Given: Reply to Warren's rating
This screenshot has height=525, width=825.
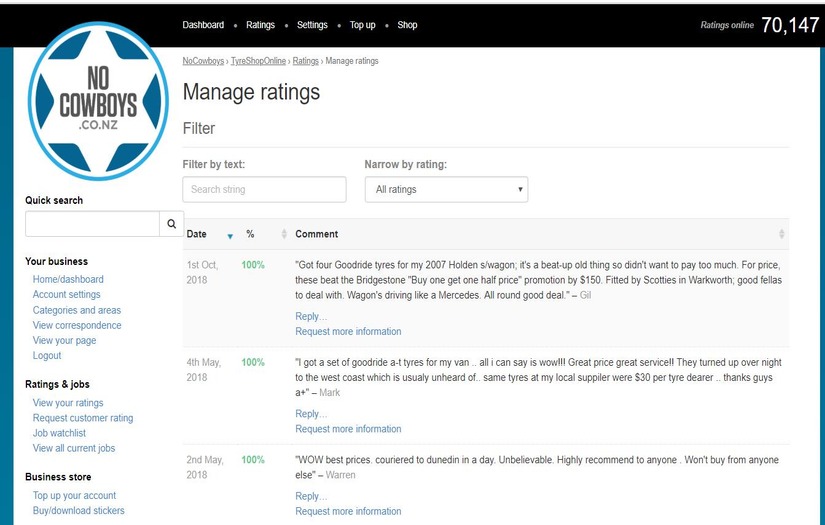Looking at the screenshot, I should [311, 496].
